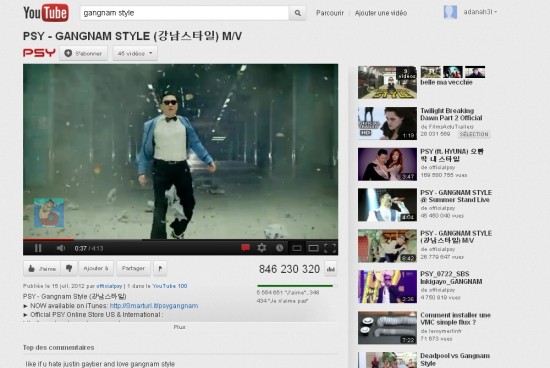Click the 846 230 320 view count
This screenshot has height=368, width=550.
[x=289, y=269]
